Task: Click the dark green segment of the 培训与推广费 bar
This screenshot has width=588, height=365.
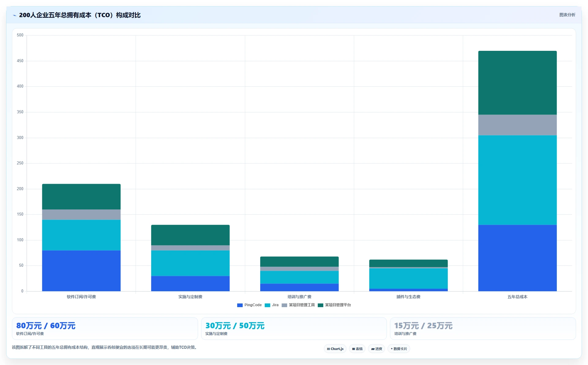Action: pos(299,262)
